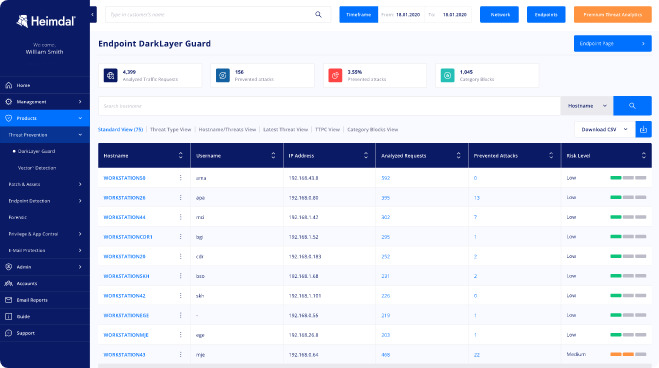The height and width of the screenshot is (368, 659).
Task: Switch to Category Blocks View tab
Action: [x=372, y=129]
